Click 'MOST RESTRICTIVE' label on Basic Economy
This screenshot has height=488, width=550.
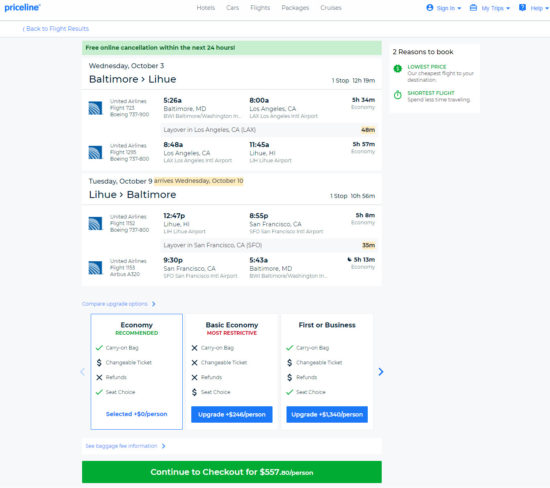232,333
